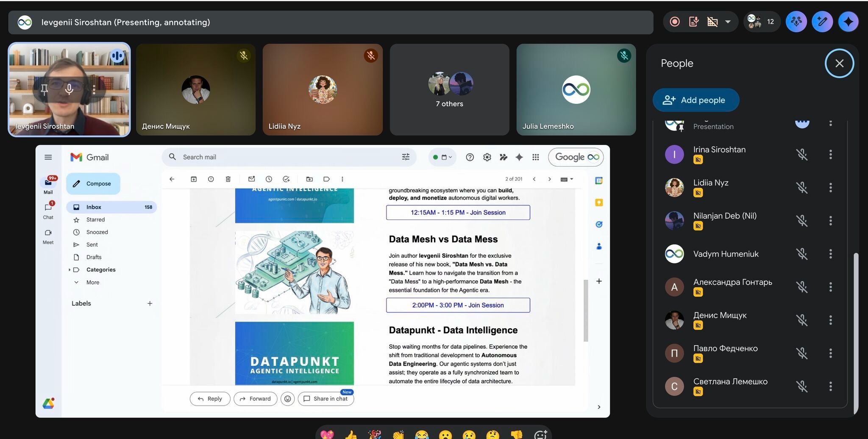Click the 2:00PM - 3:00 PM Join Session link

(x=458, y=305)
